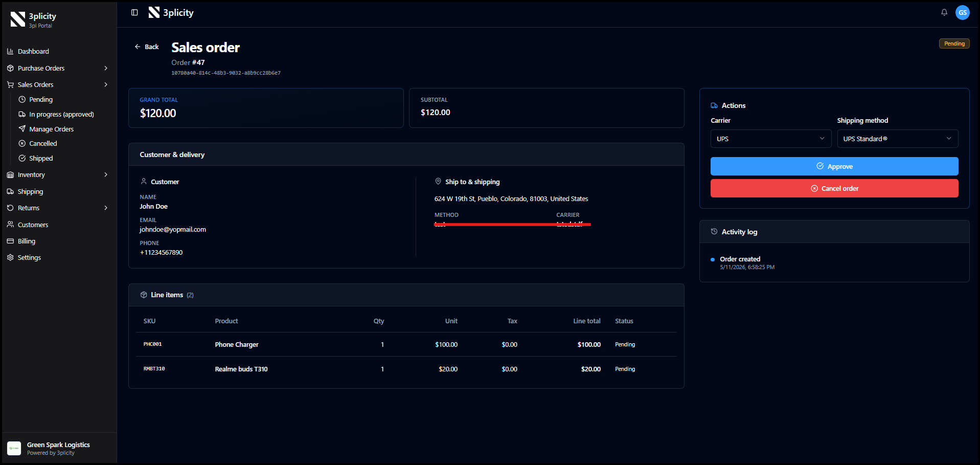Viewport: 980px width, 465px height.
Task: Expand the Returns chevron
Action: point(106,208)
